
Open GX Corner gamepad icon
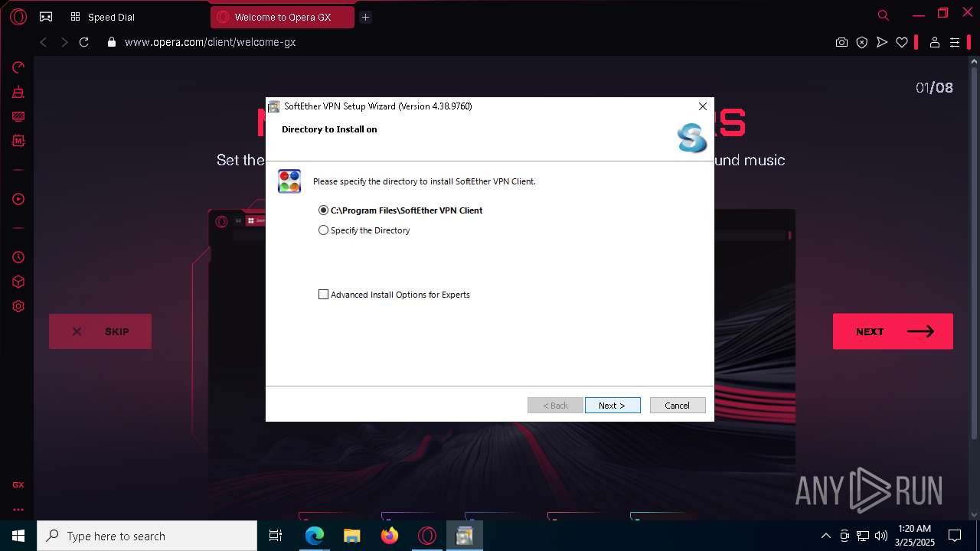(x=46, y=17)
